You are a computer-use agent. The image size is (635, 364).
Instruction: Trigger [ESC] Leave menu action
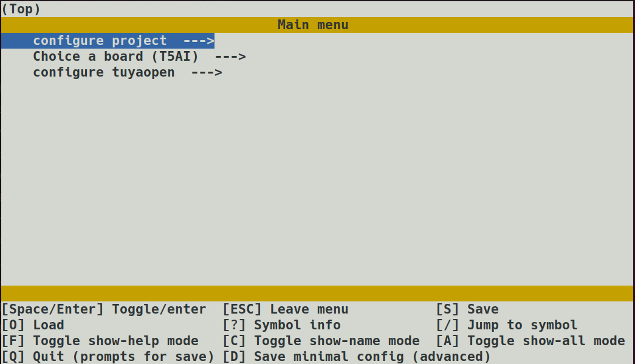pos(286,309)
